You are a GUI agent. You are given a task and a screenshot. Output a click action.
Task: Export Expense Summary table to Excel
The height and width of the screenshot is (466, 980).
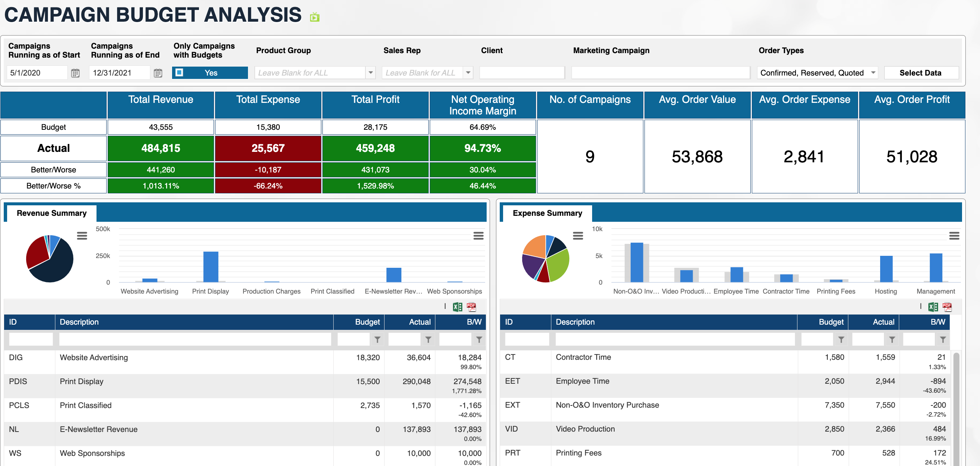coord(933,307)
